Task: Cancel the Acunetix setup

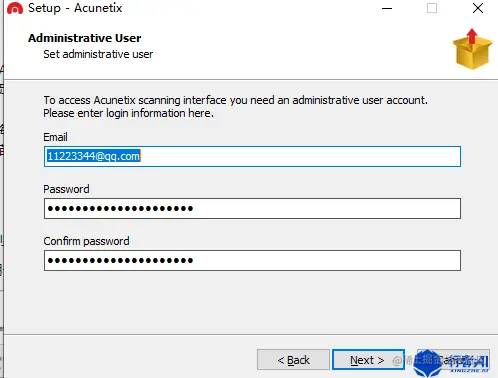Action: (x=453, y=360)
